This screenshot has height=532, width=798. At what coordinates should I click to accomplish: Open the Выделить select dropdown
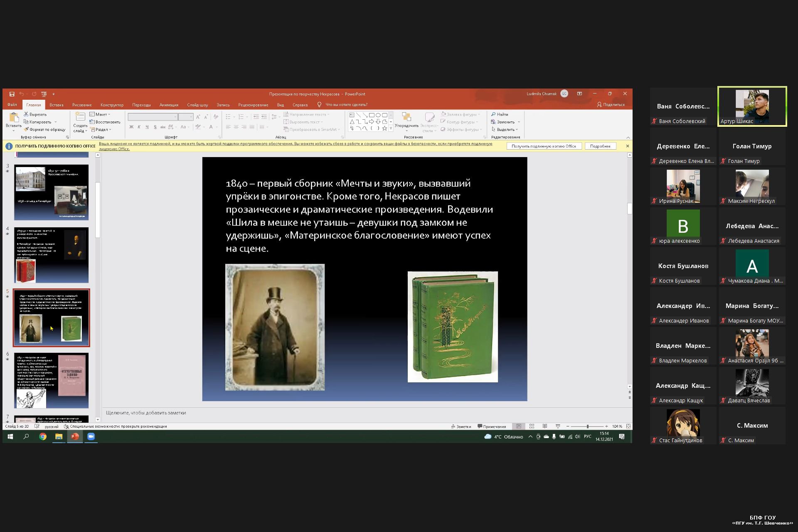[505, 129]
